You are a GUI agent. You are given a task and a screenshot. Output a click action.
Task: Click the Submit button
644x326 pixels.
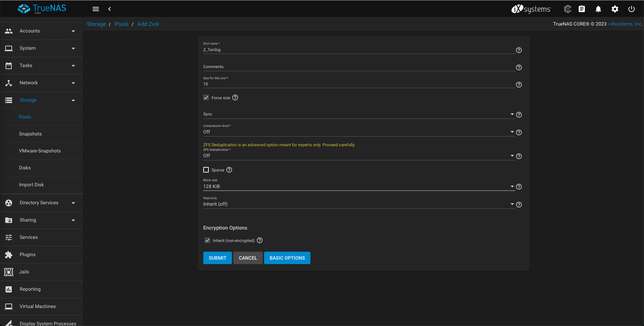[217, 258]
